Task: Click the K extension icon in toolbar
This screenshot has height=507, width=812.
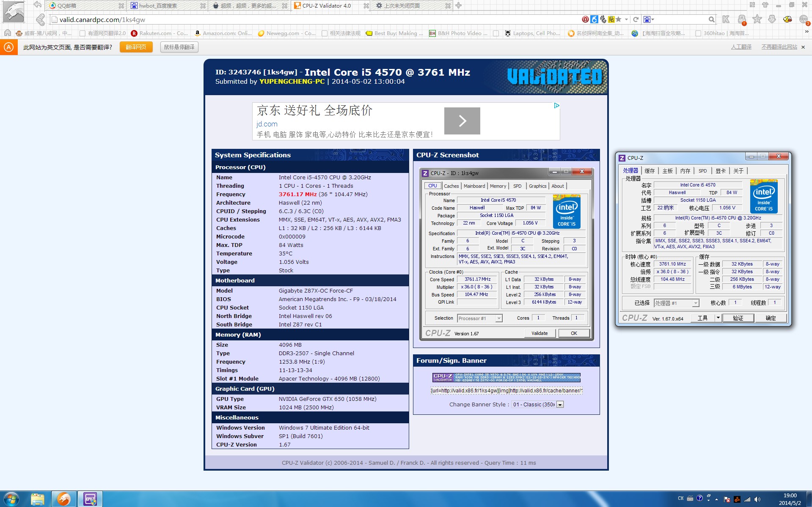Action: pyautogui.click(x=726, y=19)
